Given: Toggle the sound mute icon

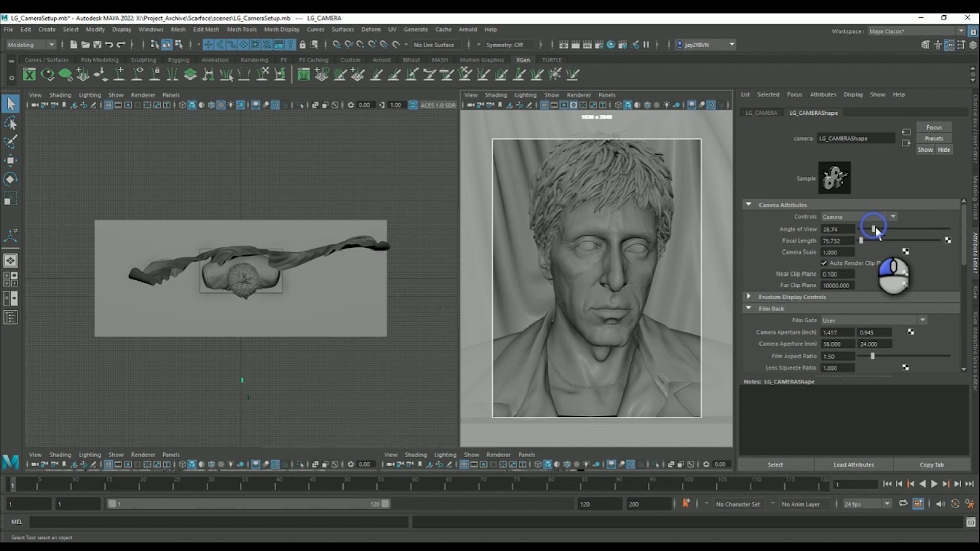Looking at the screenshot, I should 940,504.
